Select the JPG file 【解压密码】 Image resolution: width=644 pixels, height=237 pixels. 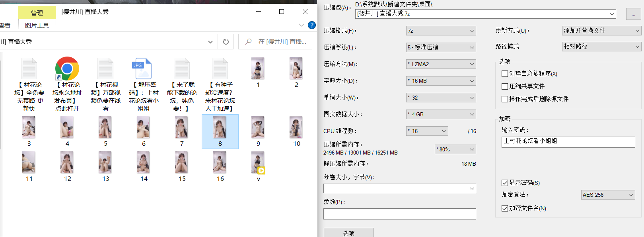tap(144, 85)
